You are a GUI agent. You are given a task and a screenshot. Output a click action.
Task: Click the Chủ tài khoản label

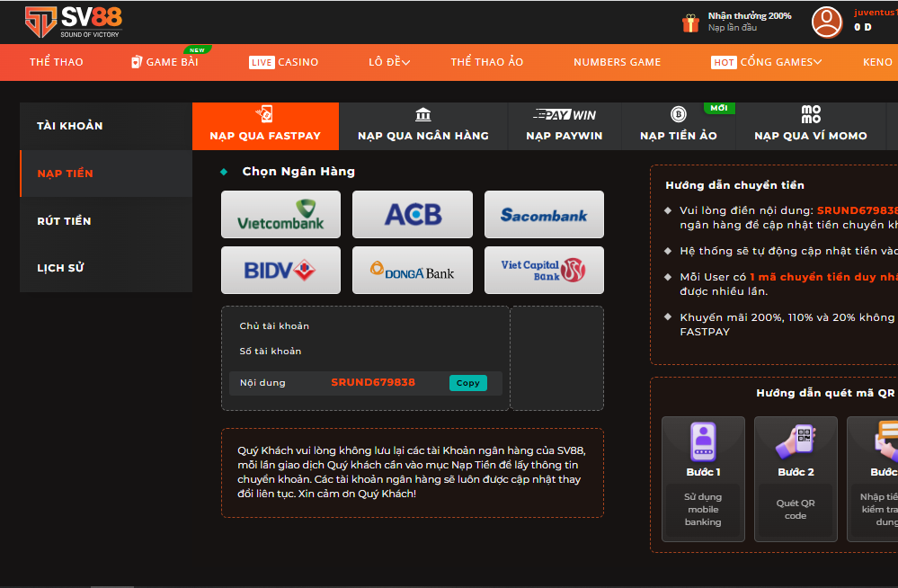click(274, 326)
